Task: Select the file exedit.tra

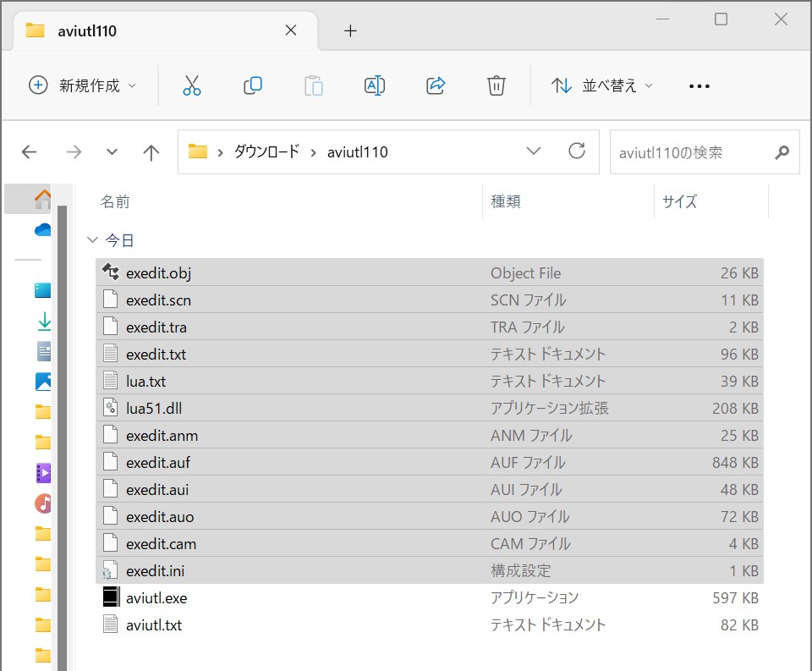Action: coord(430,327)
